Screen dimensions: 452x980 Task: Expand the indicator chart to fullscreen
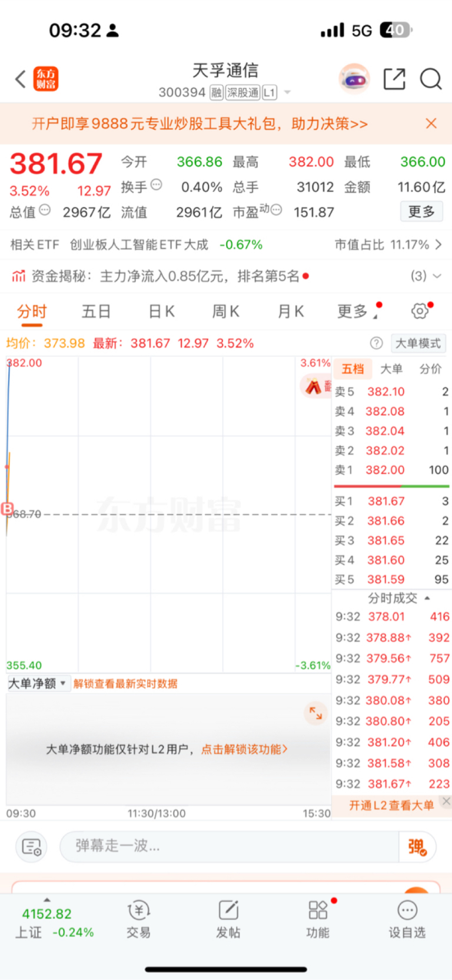316,713
